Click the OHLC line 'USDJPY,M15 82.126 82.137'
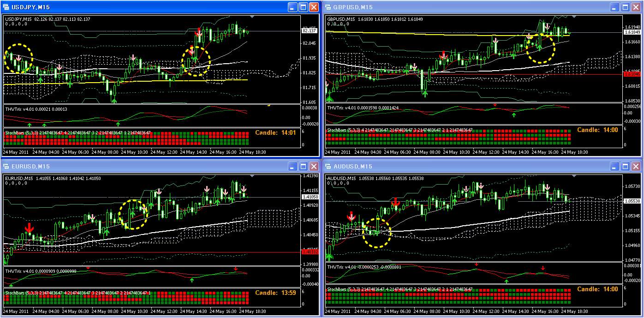This screenshot has width=644, height=318. point(48,19)
